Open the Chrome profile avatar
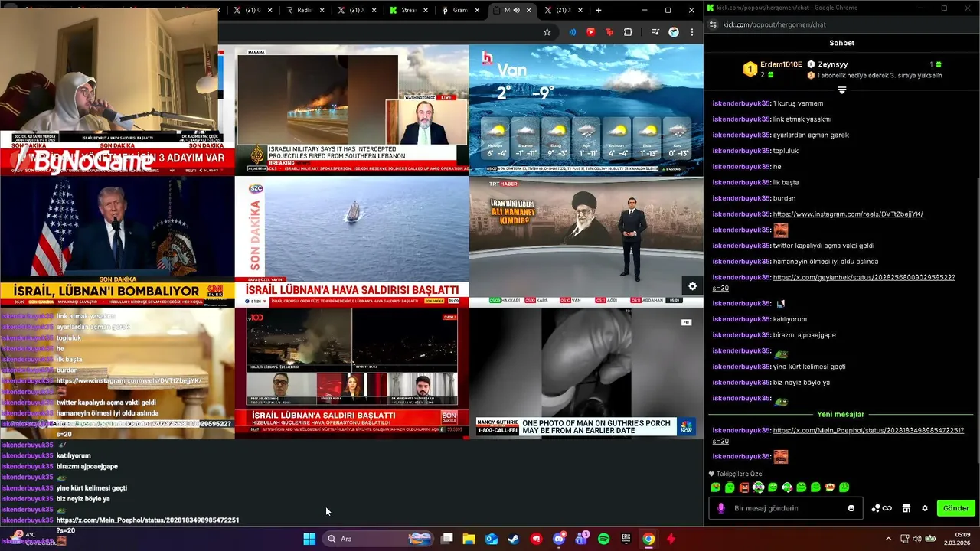Viewport: 980px width, 551px height. 674,32
